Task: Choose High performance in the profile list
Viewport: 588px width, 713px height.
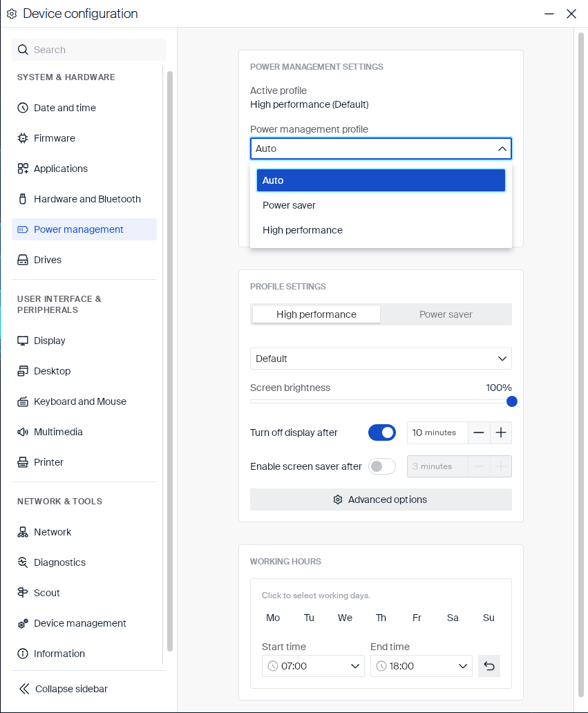Action: 381,231
